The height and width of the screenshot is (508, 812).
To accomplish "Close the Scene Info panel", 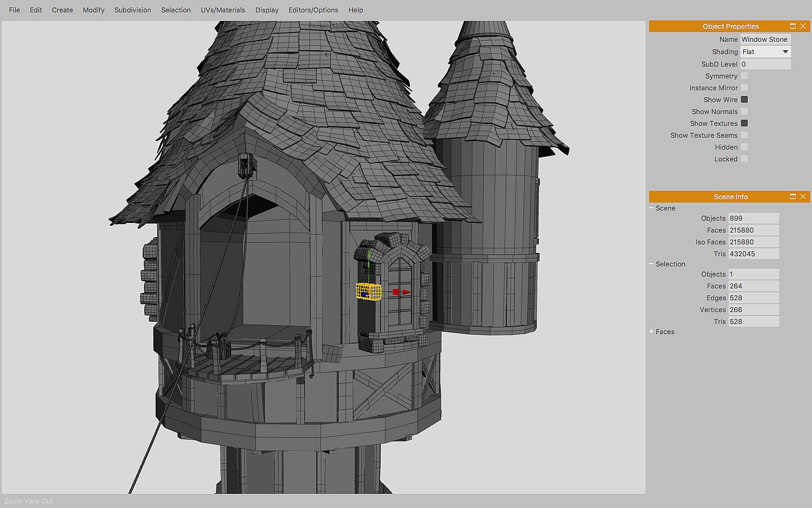I will pyautogui.click(x=803, y=196).
